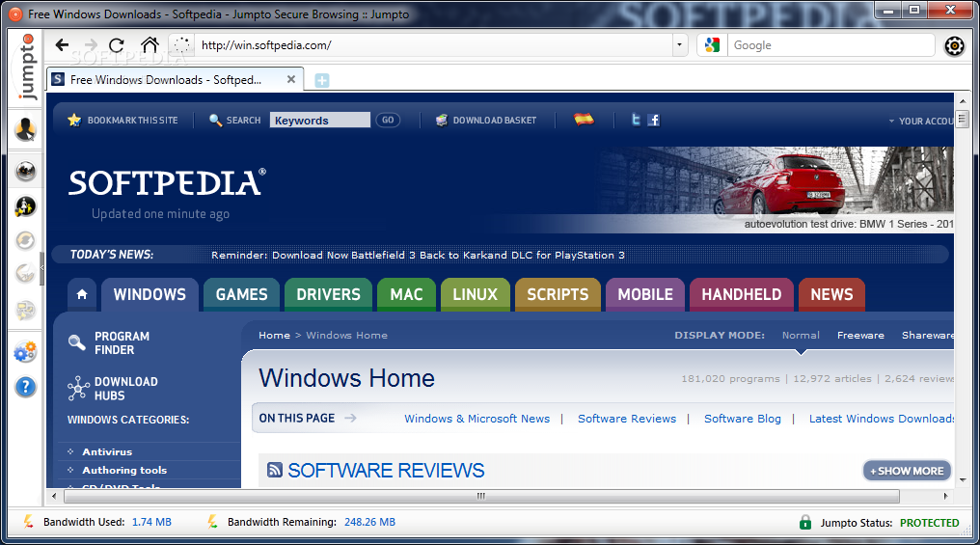Click the Forward navigation arrow
Viewport: 980px width, 545px height.
pos(92,45)
